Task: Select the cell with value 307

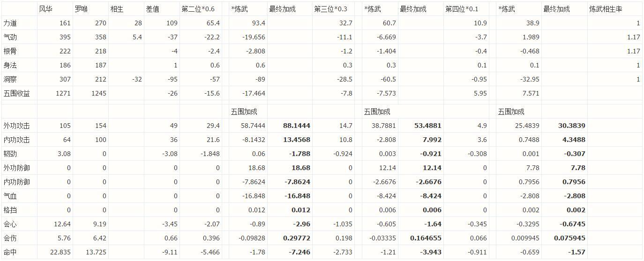Action: pyautogui.click(x=65, y=79)
